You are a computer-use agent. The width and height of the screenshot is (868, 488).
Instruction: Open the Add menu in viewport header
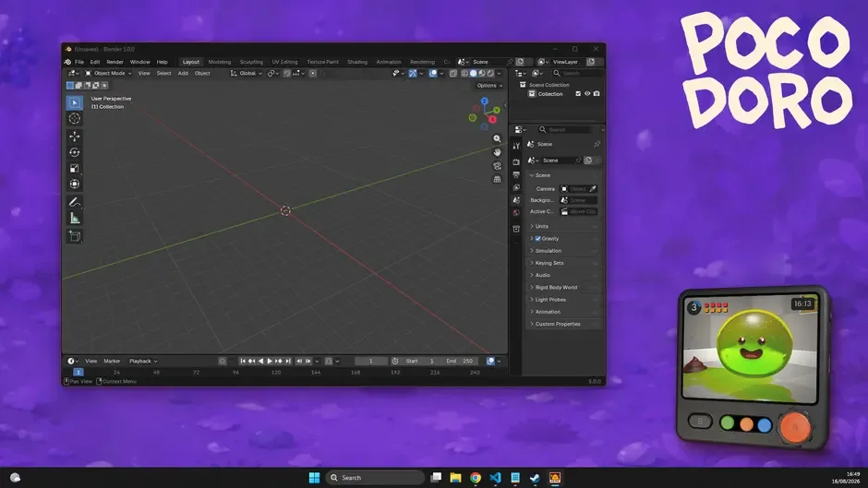pyautogui.click(x=183, y=73)
